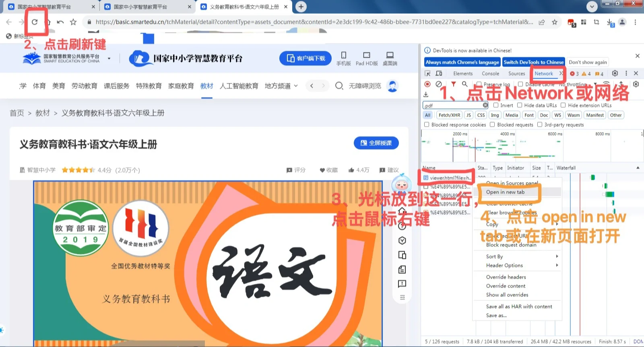The width and height of the screenshot is (644, 347).
Task: Dismiss the DevTools language infobar
Action: 637,56
